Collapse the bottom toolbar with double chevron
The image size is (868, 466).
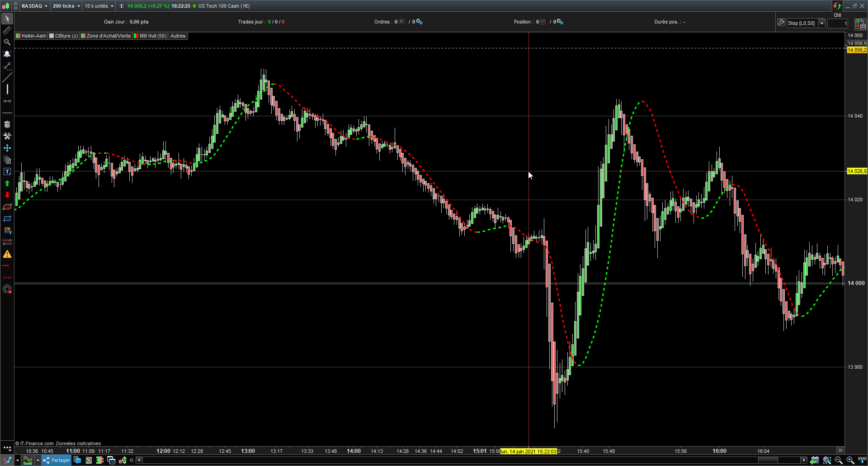point(132,460)
